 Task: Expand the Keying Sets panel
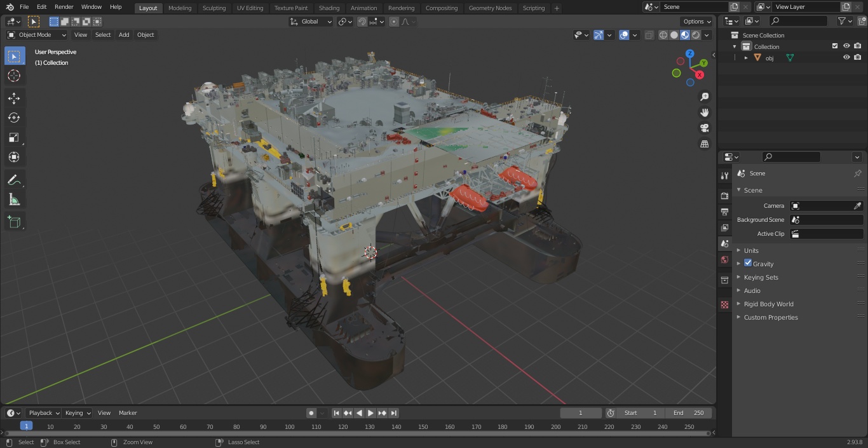(x=761, y=277)
